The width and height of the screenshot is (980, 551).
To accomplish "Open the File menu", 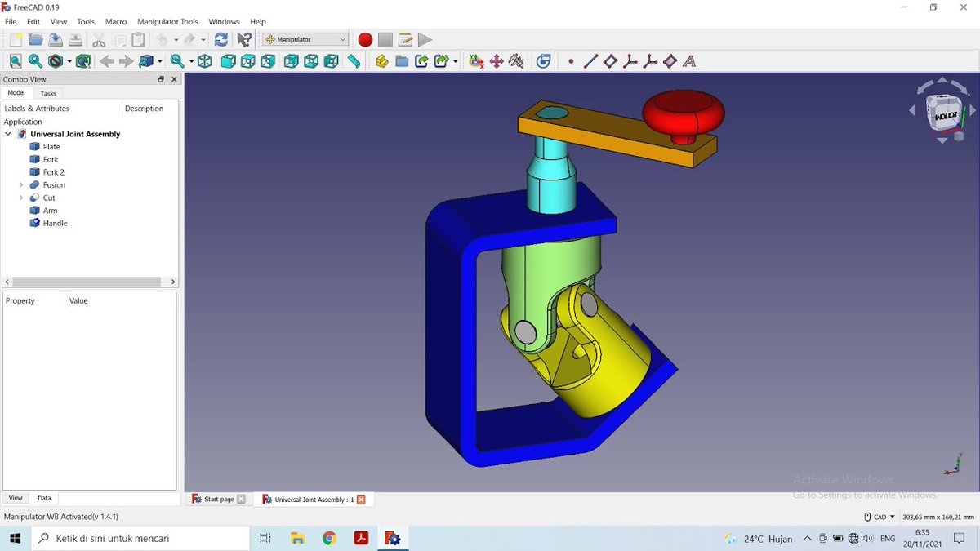I will pyautogui.click(x=11, y=22).
